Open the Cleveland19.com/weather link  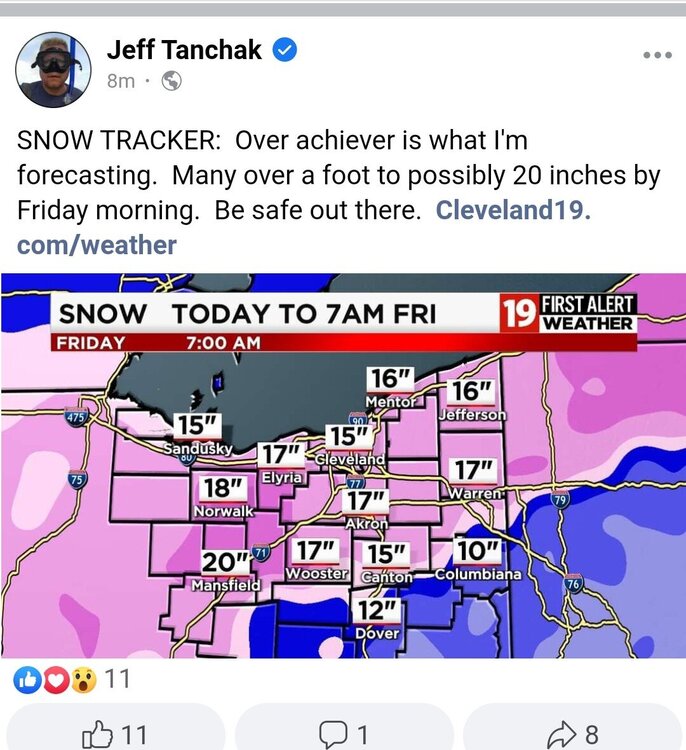(304, 227)
